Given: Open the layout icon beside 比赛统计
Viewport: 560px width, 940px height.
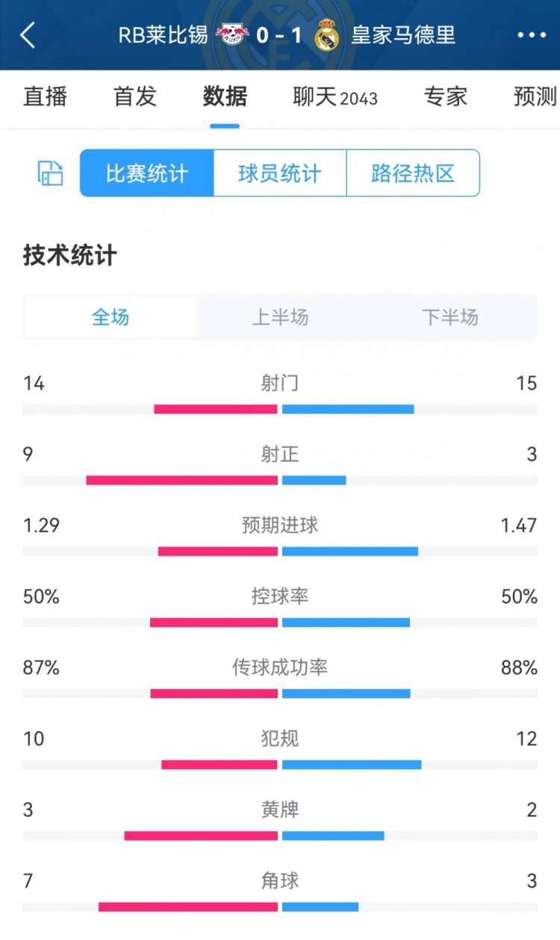Looking at the screenshot, I should click(50, 173).
